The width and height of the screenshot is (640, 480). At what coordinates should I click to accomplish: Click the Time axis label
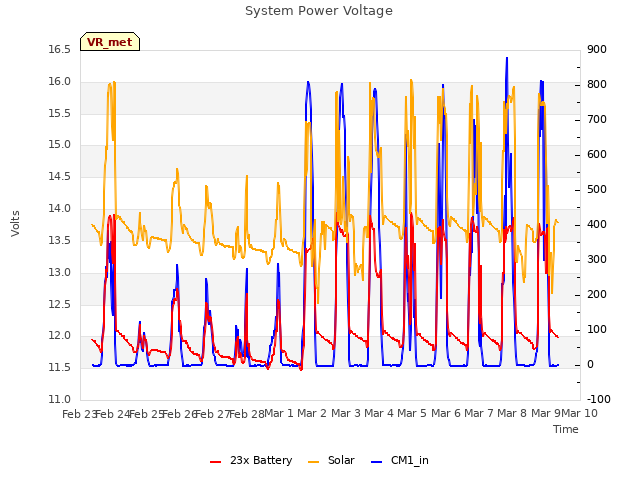[566, 429]
